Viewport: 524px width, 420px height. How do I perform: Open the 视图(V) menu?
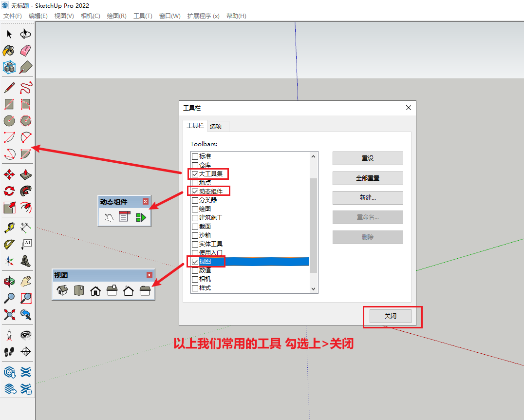click(x=64, y=16)
